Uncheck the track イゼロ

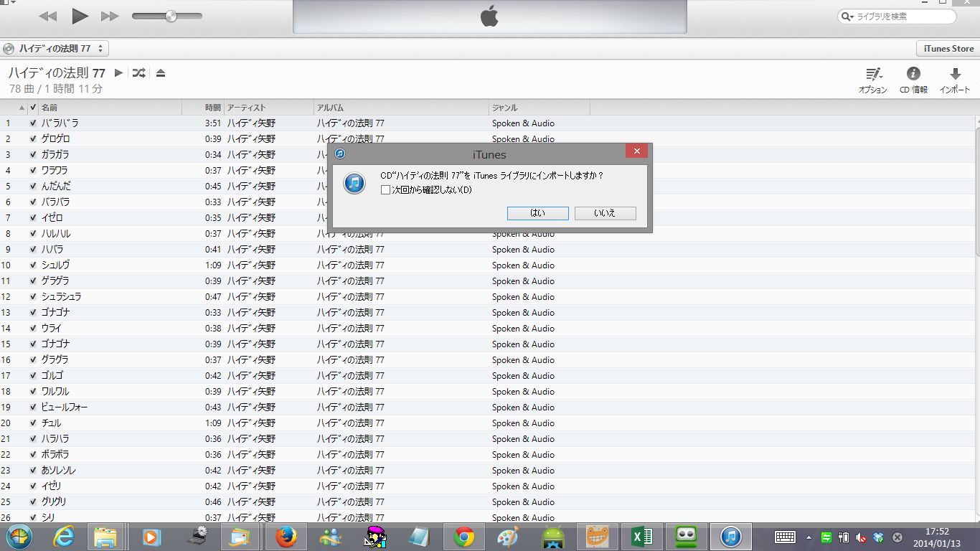click(32, 217)
